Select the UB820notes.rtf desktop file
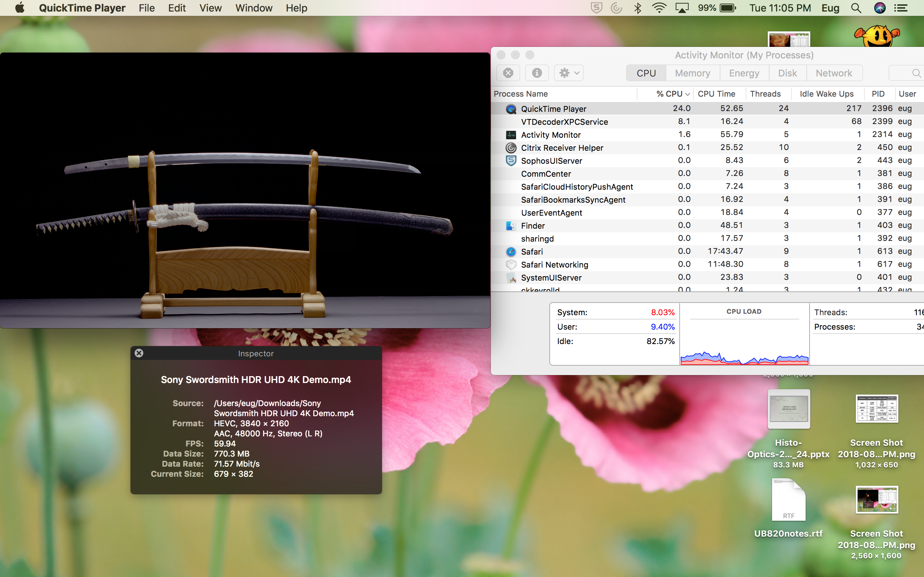924x577 pixels. coord(788,500)
